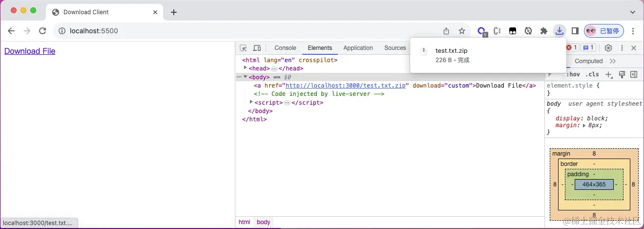Select the html lang="en" node
Screen dimensions: 644x229
[x=290, y=60]
